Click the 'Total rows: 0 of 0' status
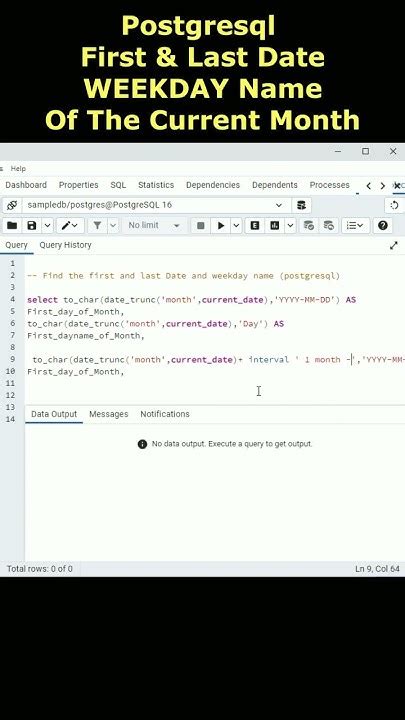405x720 pixels. 39,569
